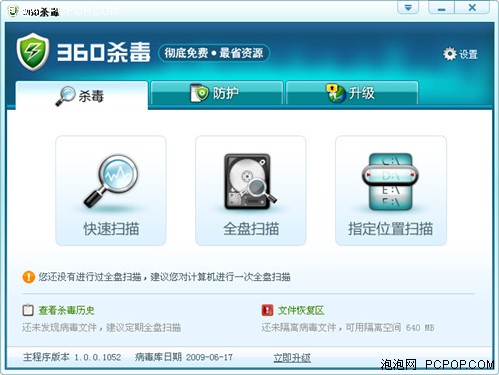The width and height of the screenshot is (499, 375).
Task: Close the 360杀毒 window
Action: [472, 7]
